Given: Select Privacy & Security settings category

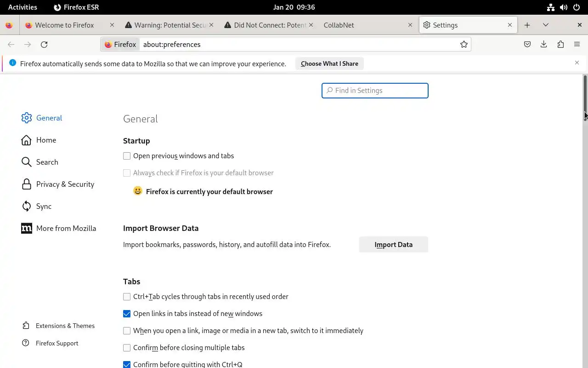Looking at the screenshot, I should tap(65, 184).
